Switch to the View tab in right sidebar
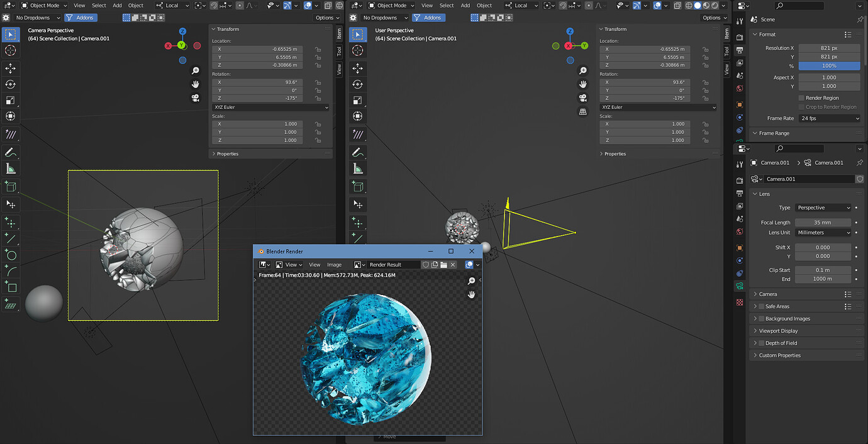 (x=726, y=69)
